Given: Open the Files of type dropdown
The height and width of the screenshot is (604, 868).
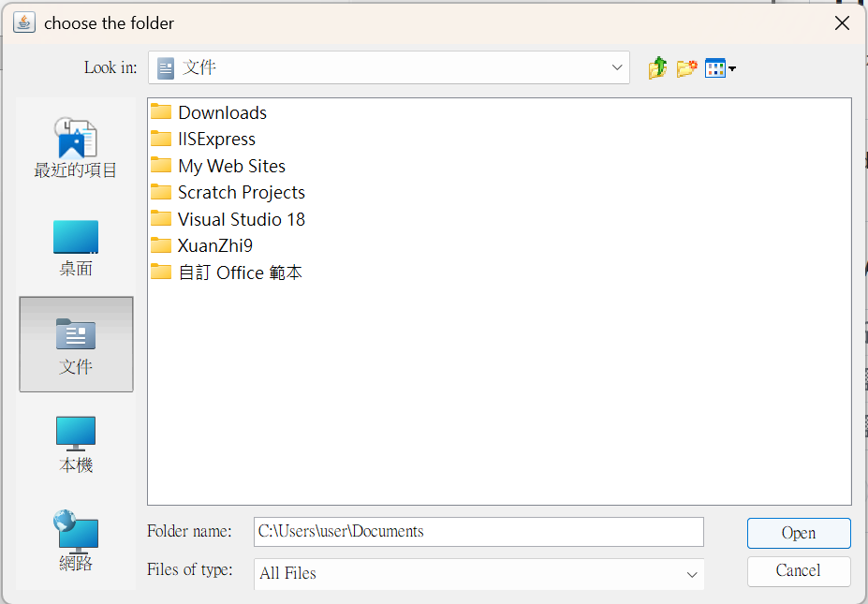Looking at the screenshot, I should coord(692,574).
